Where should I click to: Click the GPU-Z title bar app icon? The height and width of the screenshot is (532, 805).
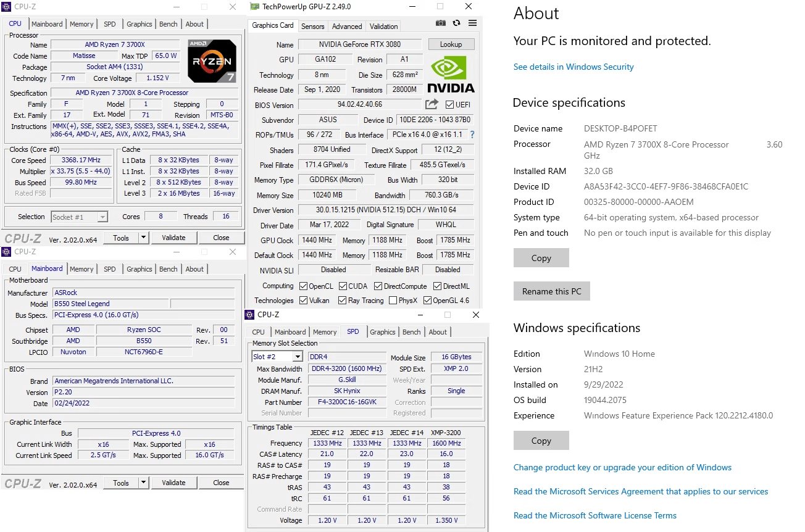(254, 6)
